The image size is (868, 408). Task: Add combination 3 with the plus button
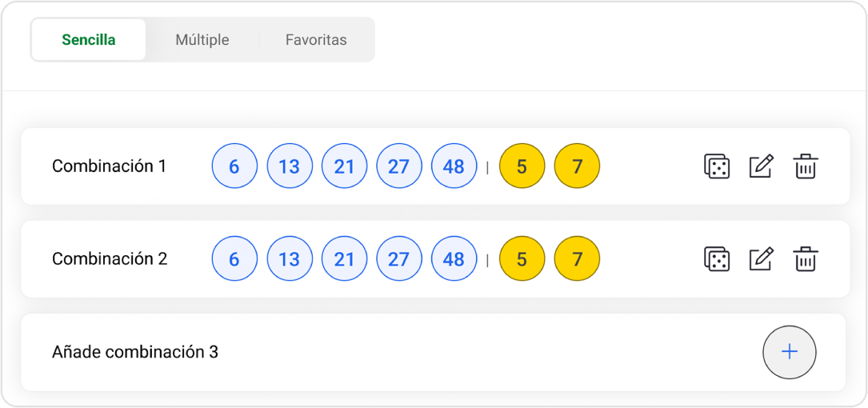click(x=789, y=352)
